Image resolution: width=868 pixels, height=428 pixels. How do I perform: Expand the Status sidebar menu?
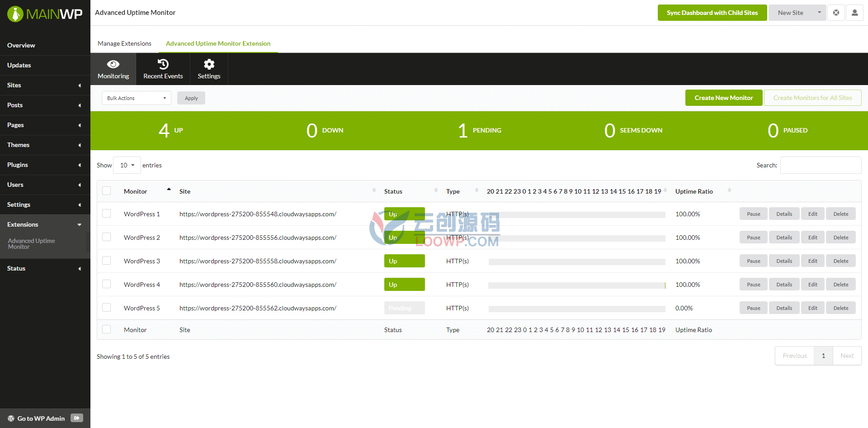pyautogui.click(x=45, y=268)
